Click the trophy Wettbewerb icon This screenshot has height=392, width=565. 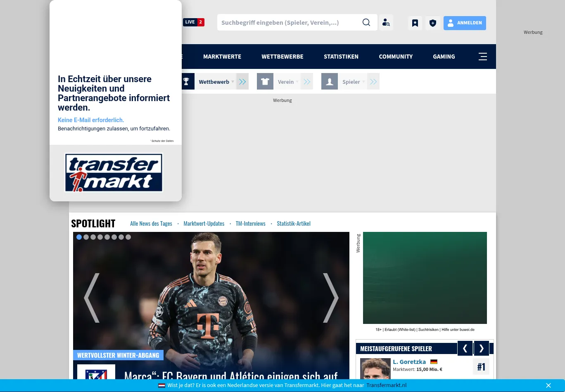pos(186,81)
